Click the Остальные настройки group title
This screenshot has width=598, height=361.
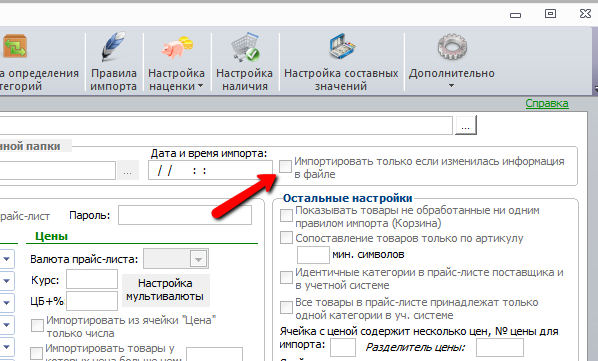[x=347, y=198]
